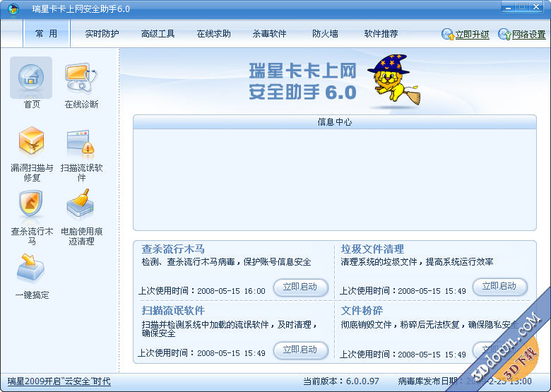551x392 pixels.
Task: Run 一键搞定 one-click icon
Action: [x=31, y=268]
